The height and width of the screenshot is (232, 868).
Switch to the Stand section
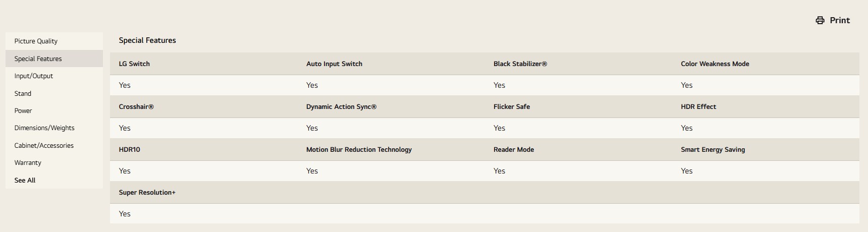[23, 93]
